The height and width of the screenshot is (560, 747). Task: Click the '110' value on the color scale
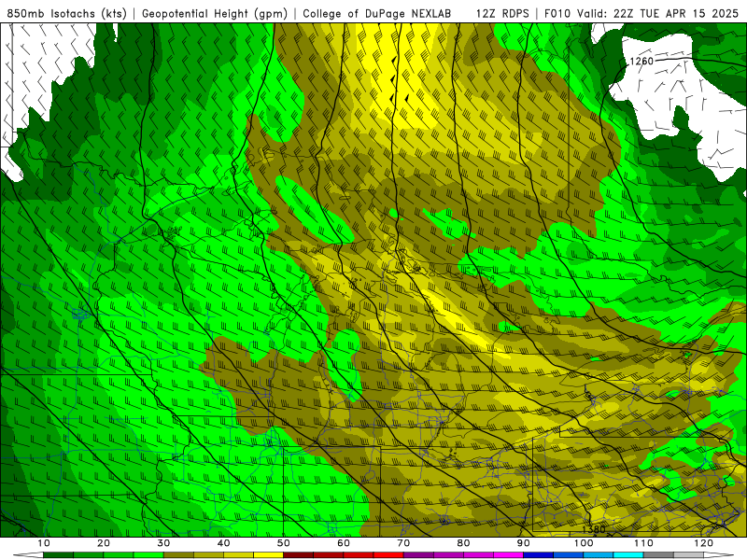(x=643, y=543)
